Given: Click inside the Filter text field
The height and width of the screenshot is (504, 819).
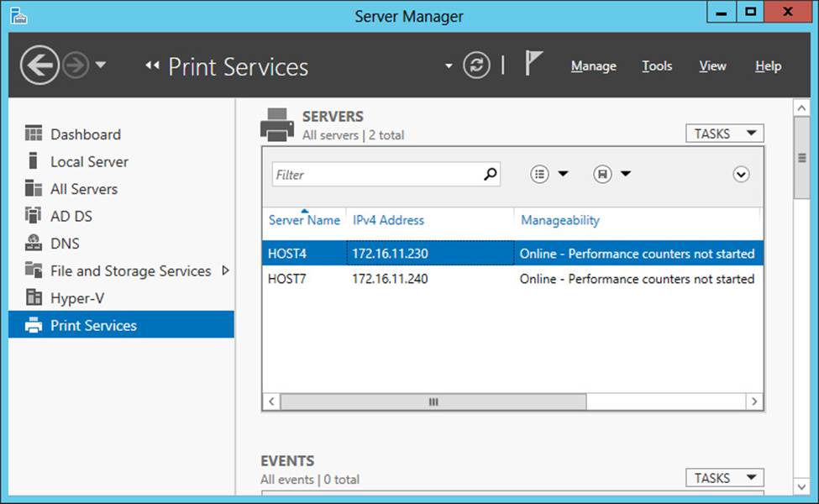Looking at the screenshot, I should tap(376, 175).
